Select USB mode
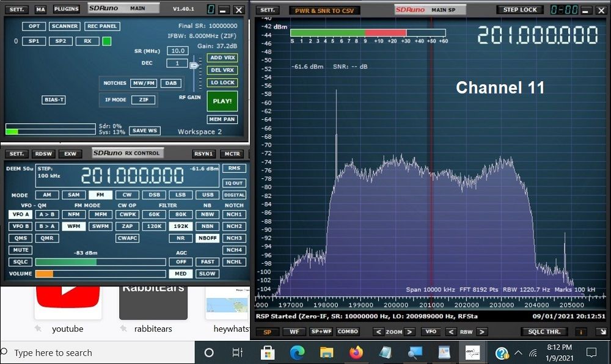 pos(208,195)
